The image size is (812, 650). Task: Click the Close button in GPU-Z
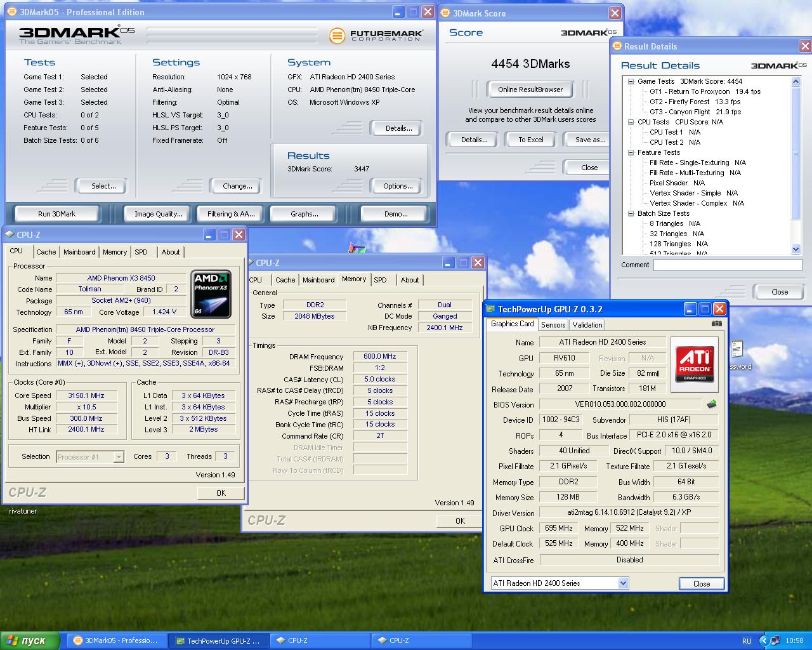(702, 584)
